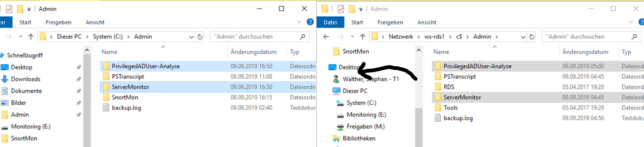Click the Properties checkmark icon in left window title bar
This screenshot has height=147, width=644.
(9, 9)
